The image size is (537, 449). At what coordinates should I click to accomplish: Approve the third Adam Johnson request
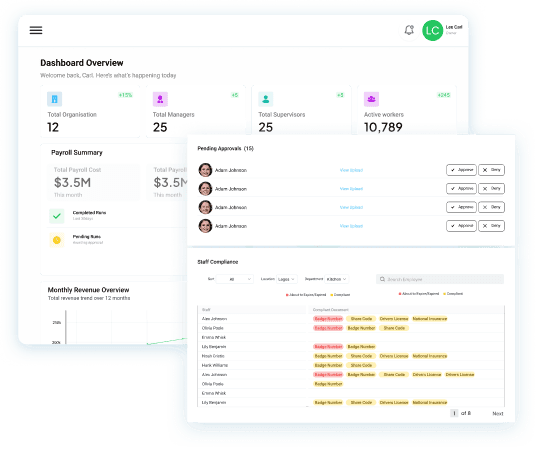[461, 207]
